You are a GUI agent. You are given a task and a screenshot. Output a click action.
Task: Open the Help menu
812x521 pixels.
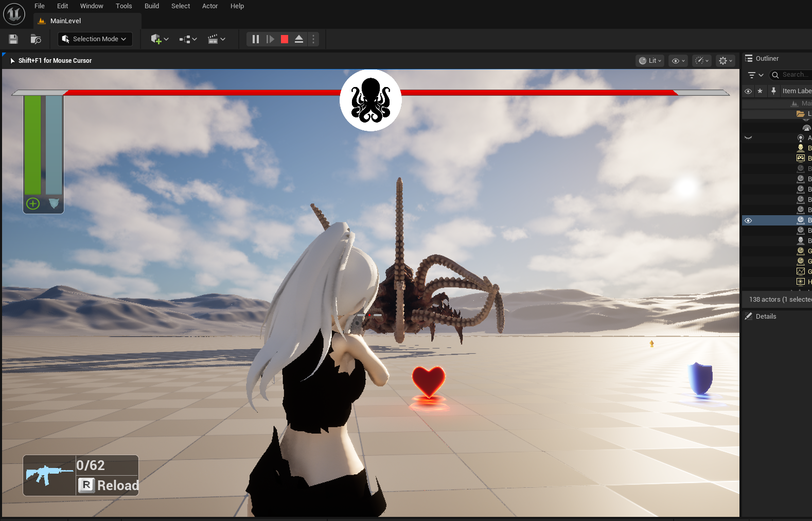(237, 6)
